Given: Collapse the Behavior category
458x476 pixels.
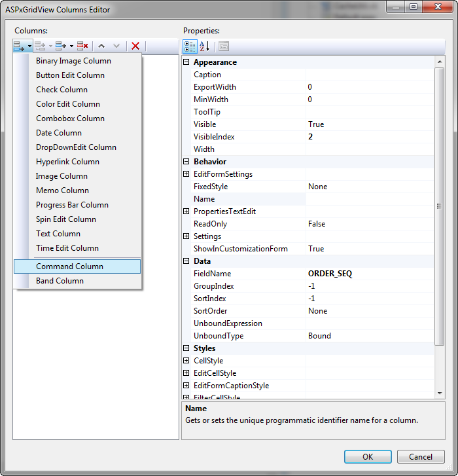Looking at the screenshot, I should 186,162.
